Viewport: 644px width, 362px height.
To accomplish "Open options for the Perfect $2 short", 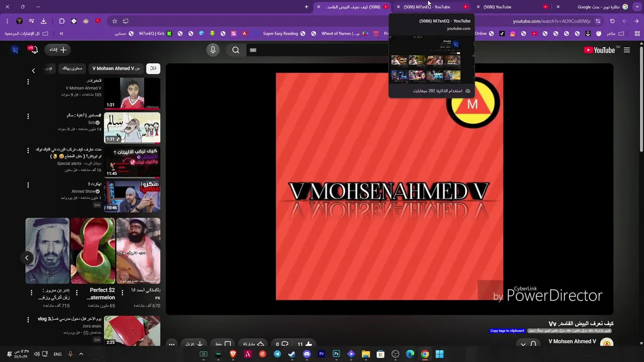I will 76,292.
